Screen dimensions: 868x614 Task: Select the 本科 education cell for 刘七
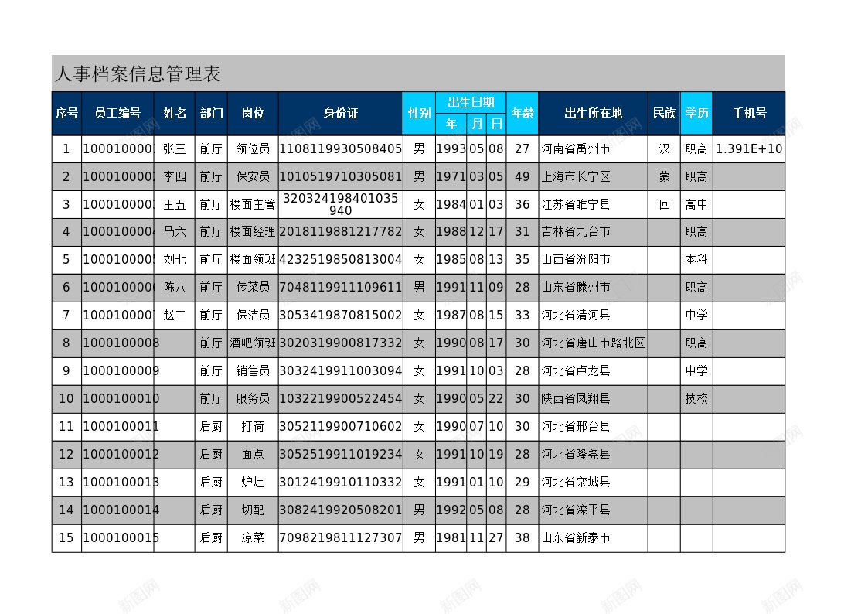click(696, 259)
